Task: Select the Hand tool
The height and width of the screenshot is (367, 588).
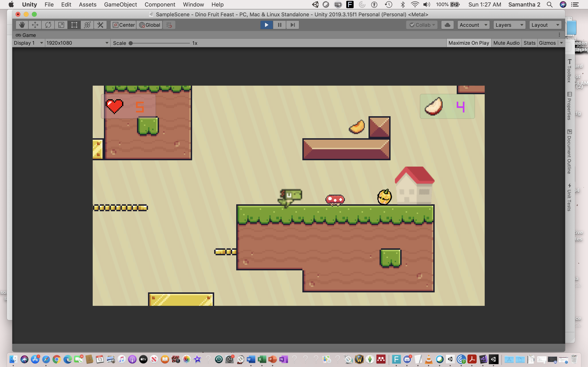Action: (22, 25)
